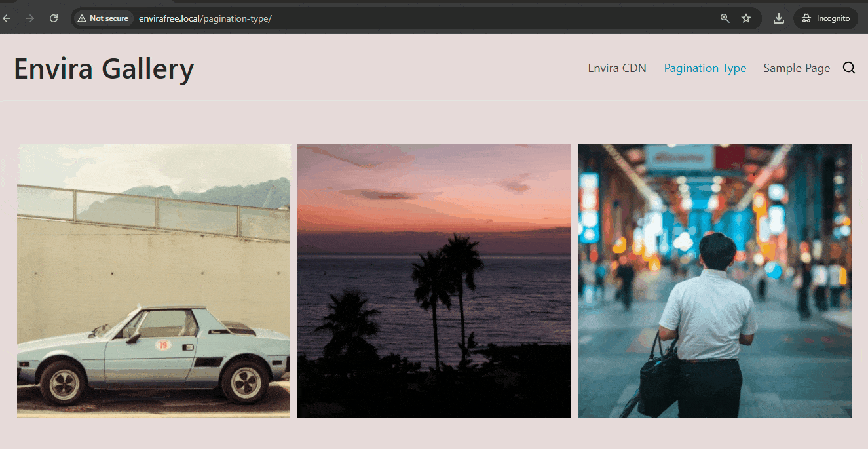Open the zoom lens icon in the toolbar
The image size is (868, 449).
click(725, 18)
